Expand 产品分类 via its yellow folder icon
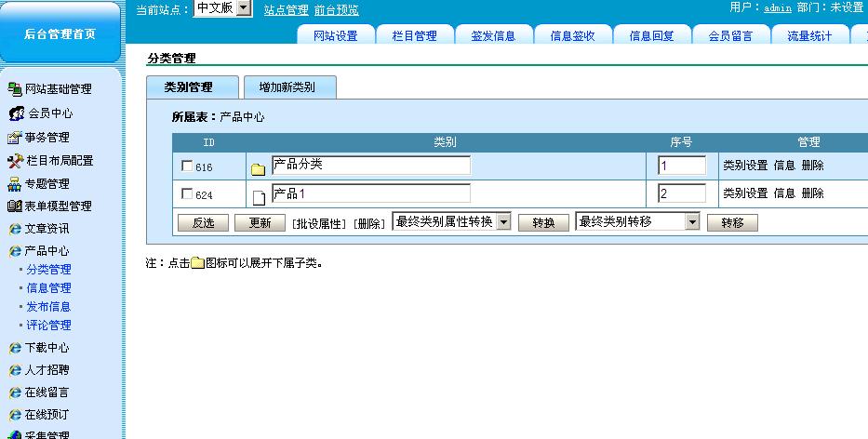The width and height of the screenshot is (868, 439). (x=258, y=169)
